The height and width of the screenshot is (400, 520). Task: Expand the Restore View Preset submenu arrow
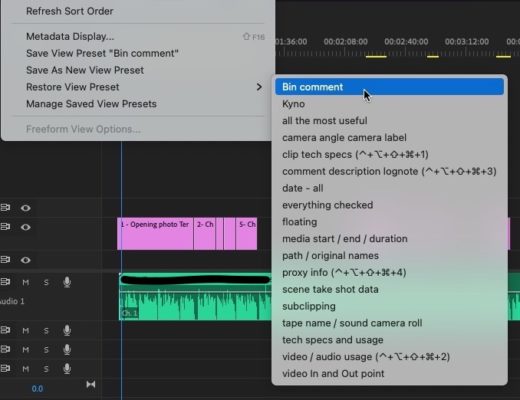259,87
